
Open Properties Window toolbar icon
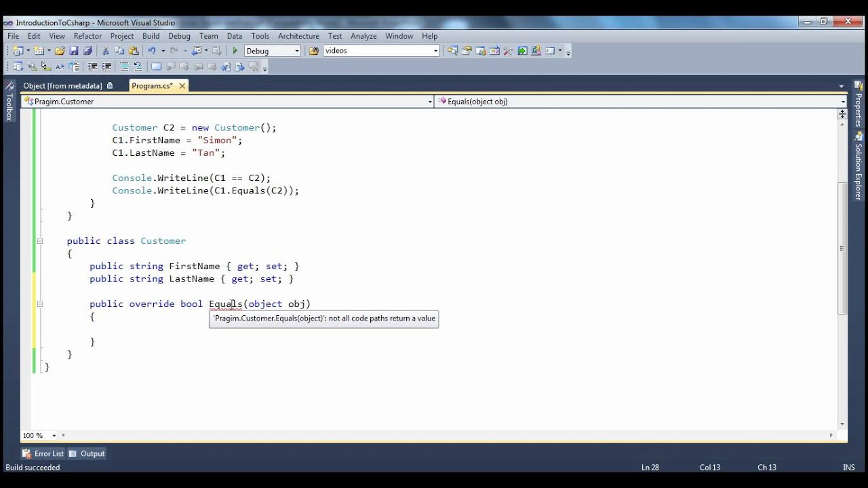coord(467,51)
